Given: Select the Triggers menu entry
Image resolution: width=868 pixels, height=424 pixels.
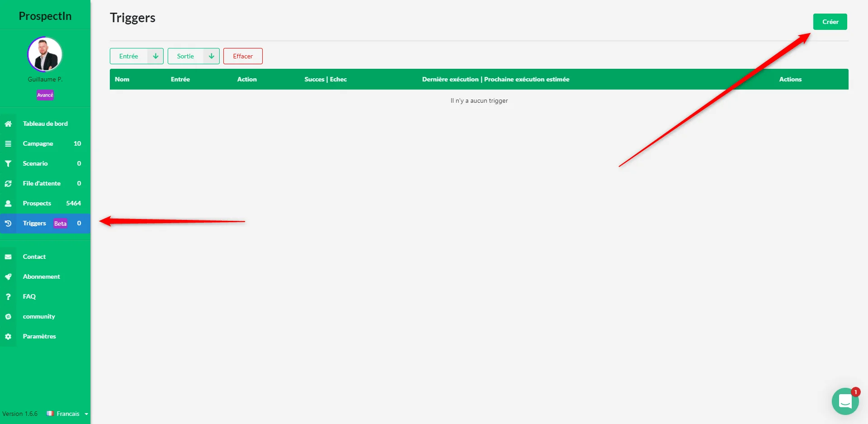Looking at the screenshot, I should point(45,223).
